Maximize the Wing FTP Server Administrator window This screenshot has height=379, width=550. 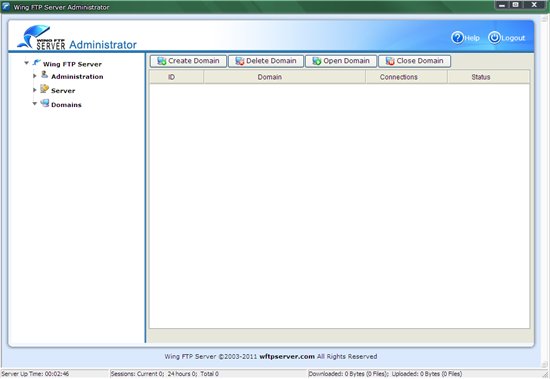515,5
